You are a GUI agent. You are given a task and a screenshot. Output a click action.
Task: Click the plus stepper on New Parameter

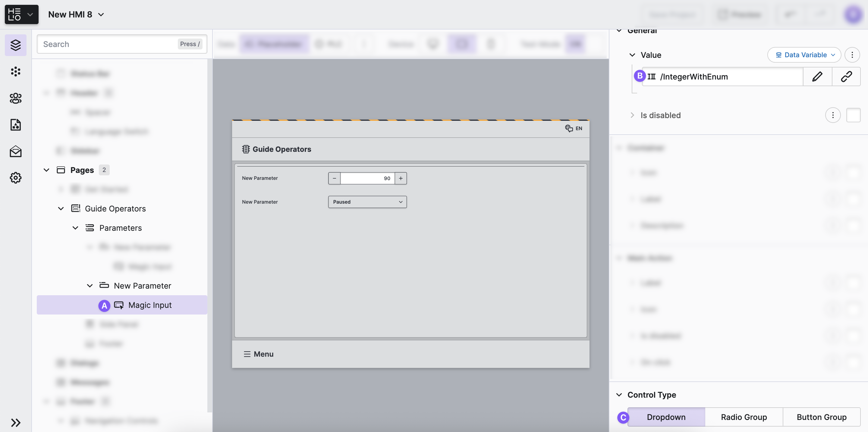[x=401, y=178]
